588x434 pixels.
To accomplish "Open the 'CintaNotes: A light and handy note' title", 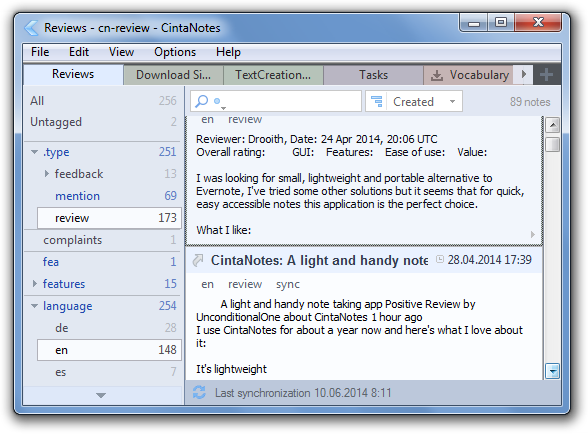I will point(319,260).
